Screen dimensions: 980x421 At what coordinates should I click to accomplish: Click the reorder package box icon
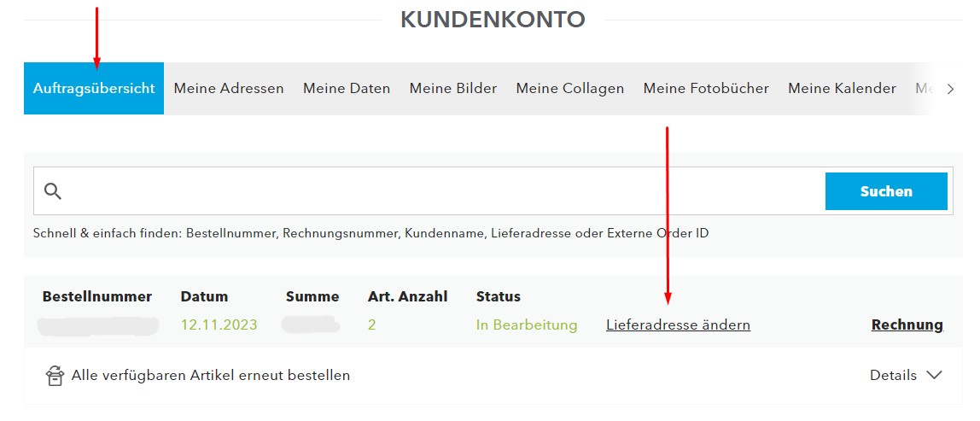pos(55,376)
